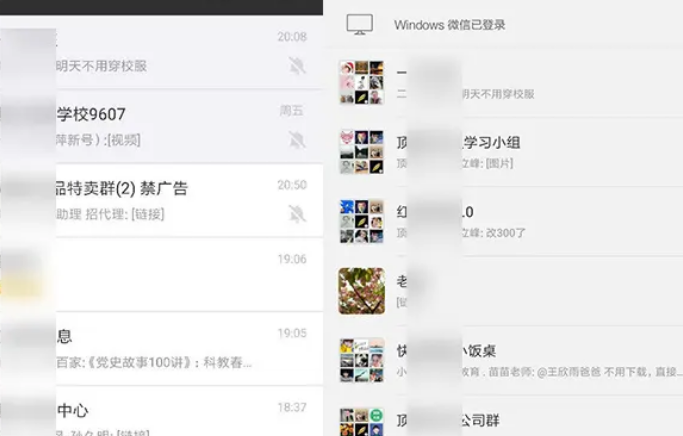The width and height of the screenshot is (683, 436).
Task: Open the 'Windows 微信已登录' banner
Action: pyautogui.click(x=504, y=24)
